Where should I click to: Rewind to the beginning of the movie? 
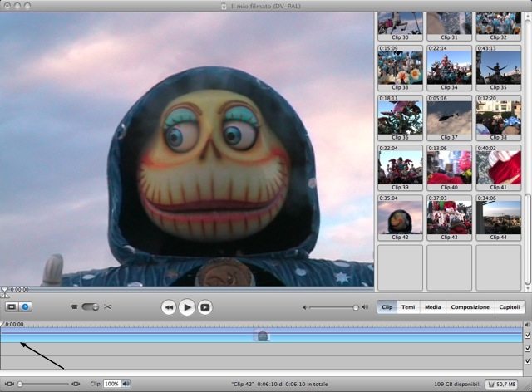point(169,307)
